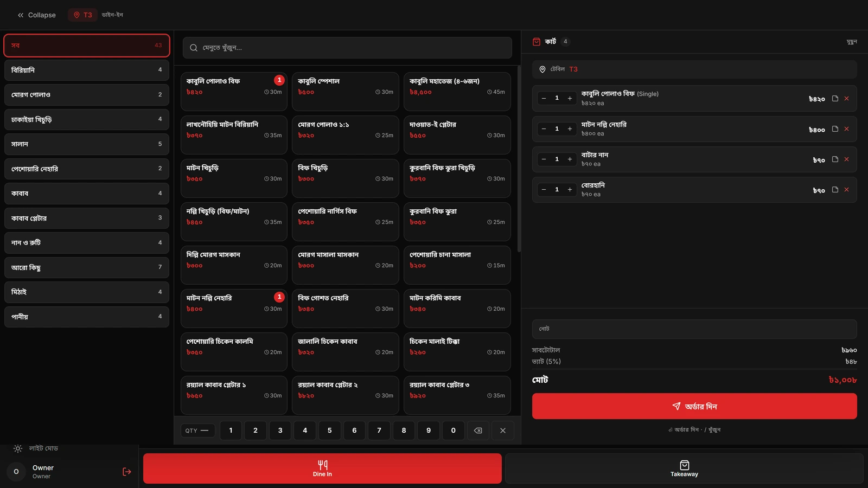This screenshot has width=868, height=488.
Task: Click the অর্ডার দিন button
Action: click(694, 406)
